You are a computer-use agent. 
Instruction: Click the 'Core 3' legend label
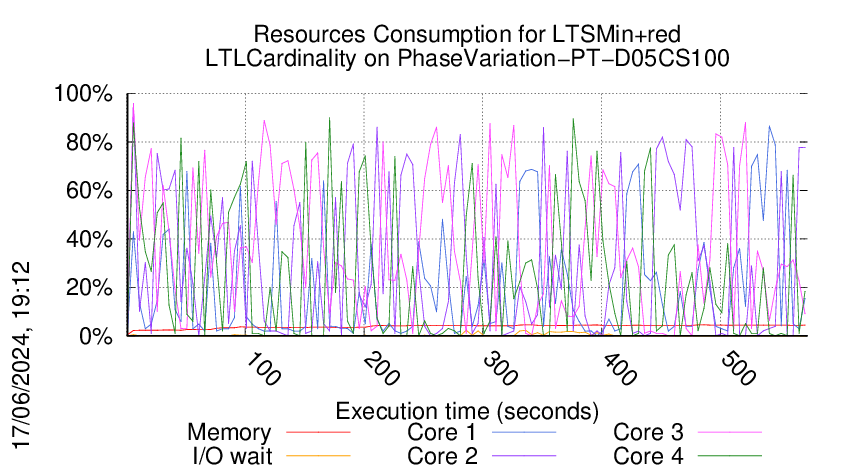[x=648, y=432]
